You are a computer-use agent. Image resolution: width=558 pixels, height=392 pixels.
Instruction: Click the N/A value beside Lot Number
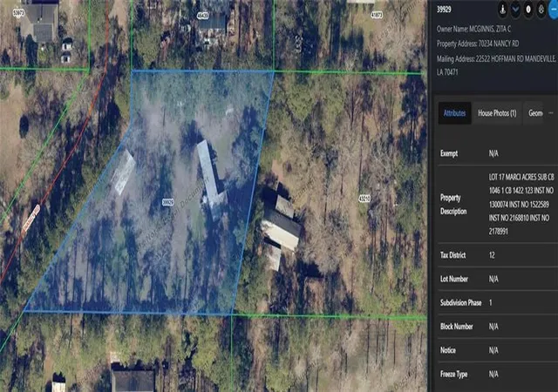pyautogui.click(x=493, y=280)
